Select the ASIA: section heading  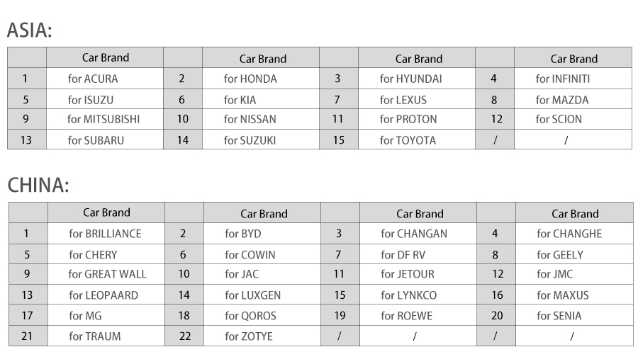point(30,30)
